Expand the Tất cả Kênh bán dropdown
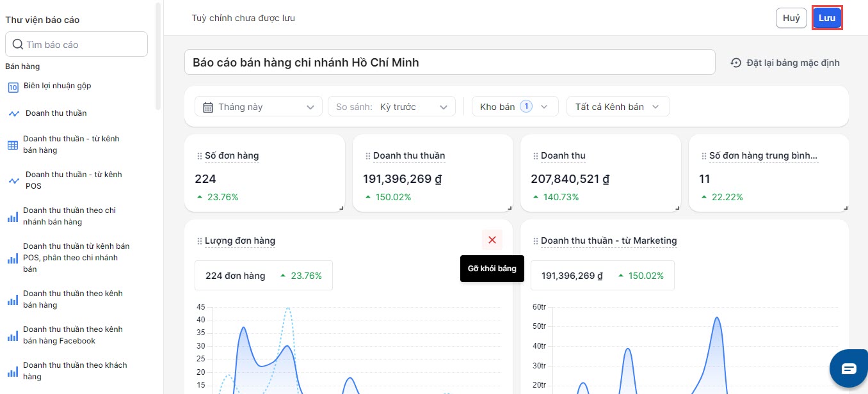The height and width of the screenshot is (394, 868). click(618, 107)
